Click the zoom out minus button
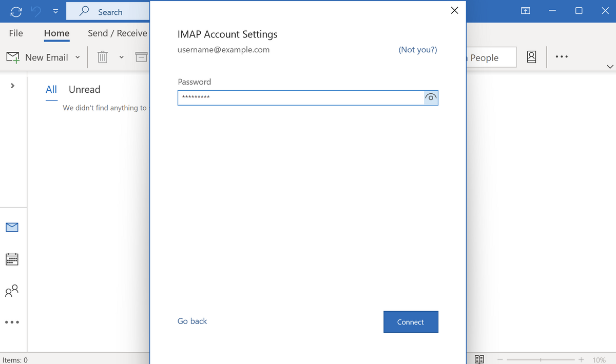616x364 pixels. pos(500,360)
